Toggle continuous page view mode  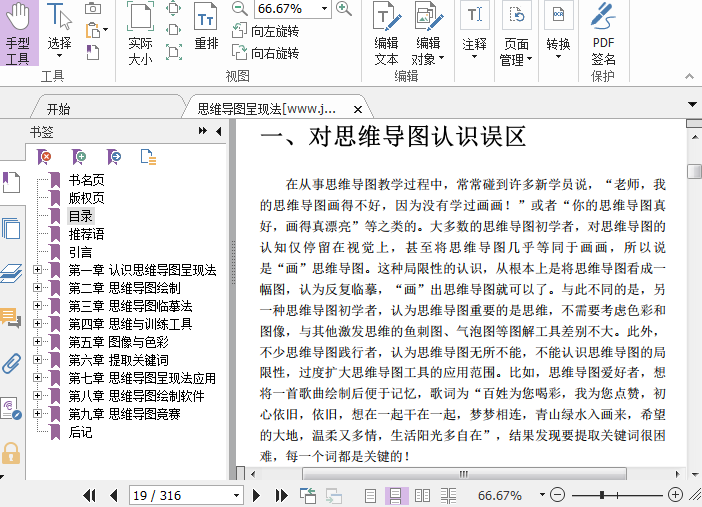(x=396, y=495)
